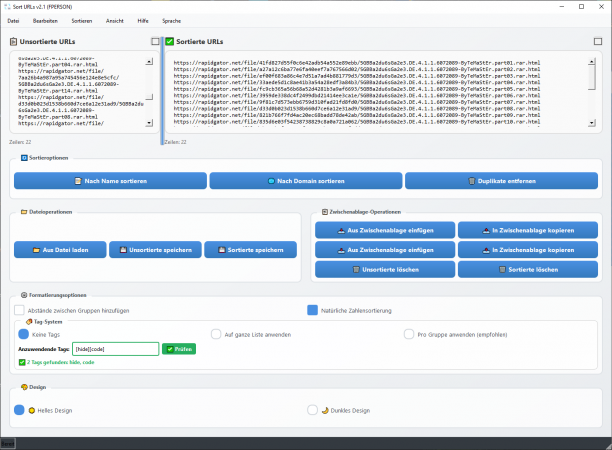Click the sorted URL ending part01.rar.html

357,62
